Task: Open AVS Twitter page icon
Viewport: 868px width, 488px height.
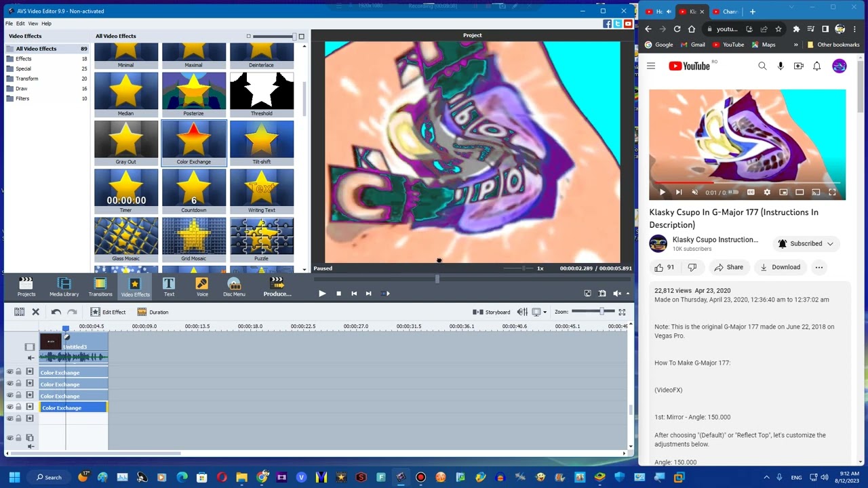Action: coord(618,24)
